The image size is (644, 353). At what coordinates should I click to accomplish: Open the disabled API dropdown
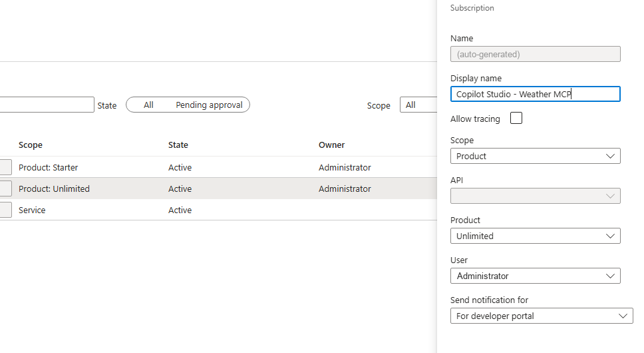[x=535, y=196]
